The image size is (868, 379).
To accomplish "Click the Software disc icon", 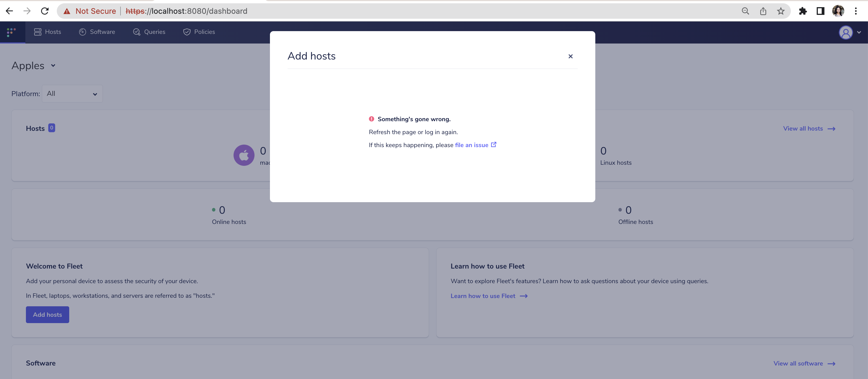I will click(82, 32).
